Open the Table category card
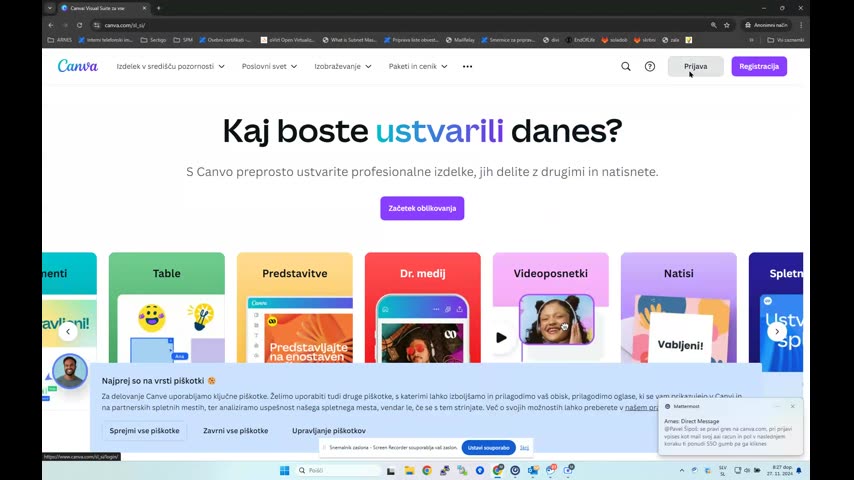 pyautogui.click(x=167, y=307)
